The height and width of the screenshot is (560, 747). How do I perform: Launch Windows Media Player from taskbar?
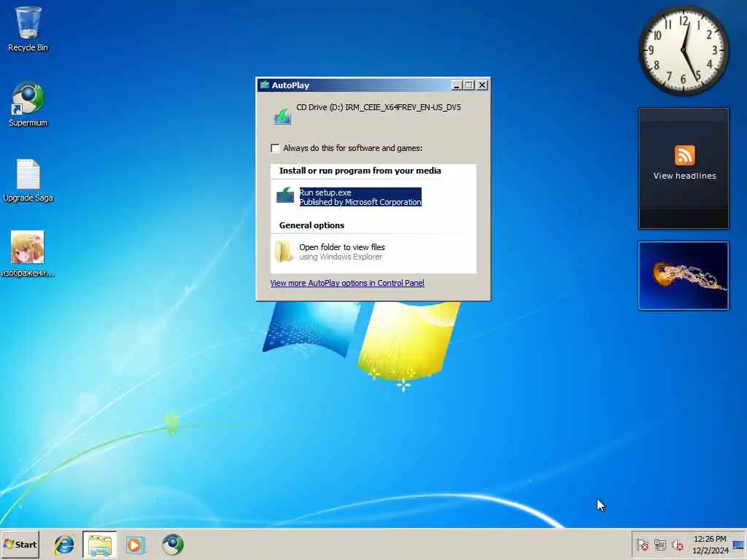pos(135,545)
